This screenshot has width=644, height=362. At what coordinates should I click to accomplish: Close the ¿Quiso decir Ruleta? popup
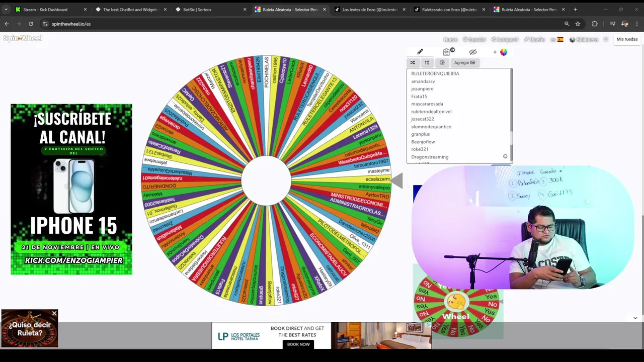click(x=54, y=314)
